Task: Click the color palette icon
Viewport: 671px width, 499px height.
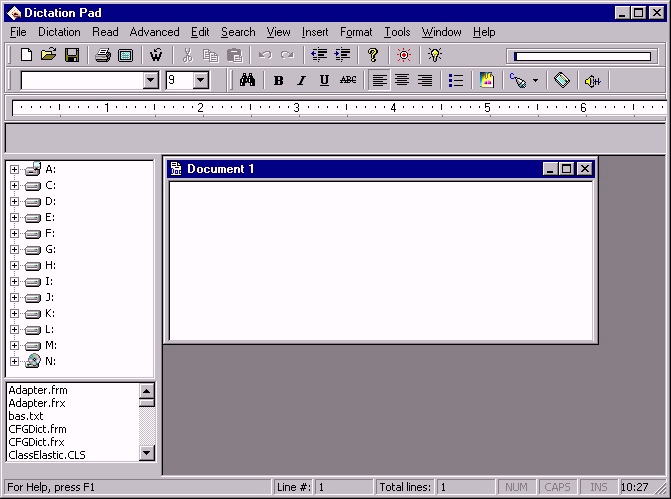Action: click(x=487, y=80)
